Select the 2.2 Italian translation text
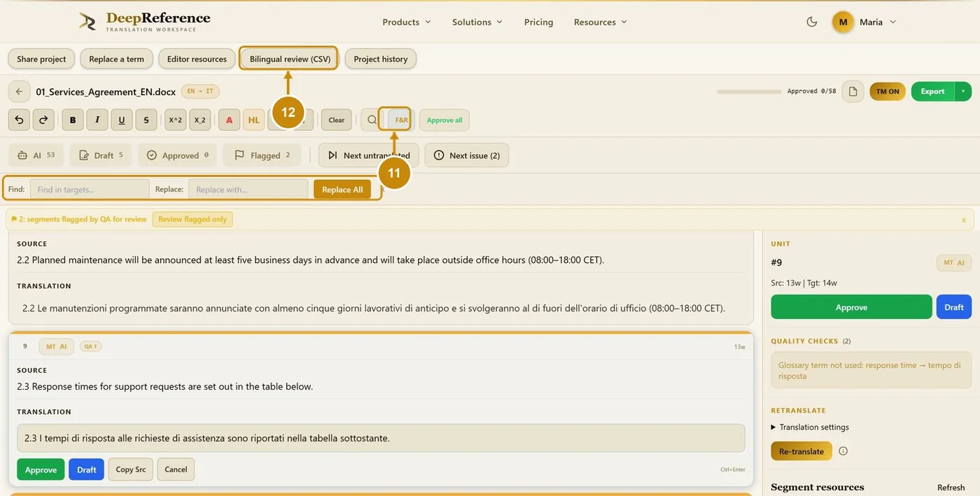Image resolution: width=980 pixels, height=496 pixels. pyautogui.click(x=374, y=308)
